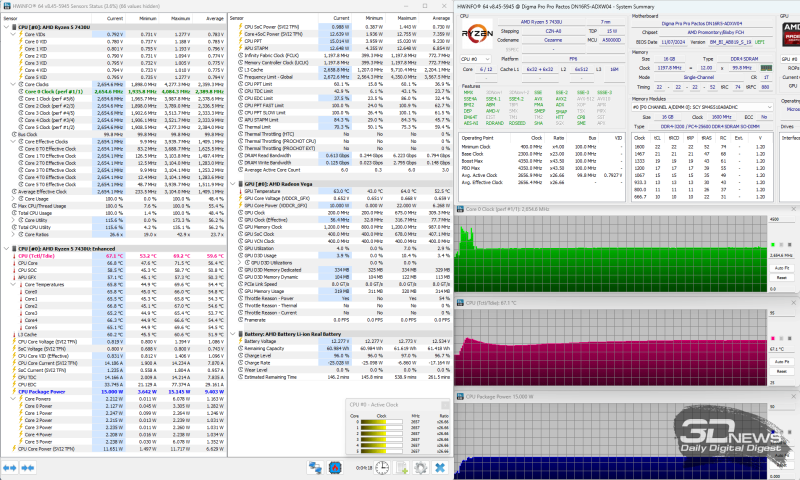Collapse the Core Clocks tree node
Image resolution: width=800 pixels, height=480 pixels.
[x=13, y=84]
